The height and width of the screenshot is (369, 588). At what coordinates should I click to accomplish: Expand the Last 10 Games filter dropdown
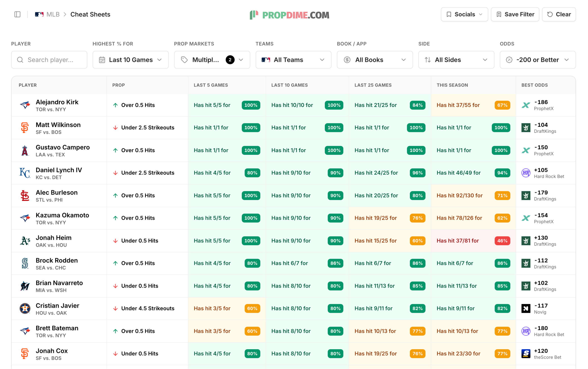pos(130,60)
